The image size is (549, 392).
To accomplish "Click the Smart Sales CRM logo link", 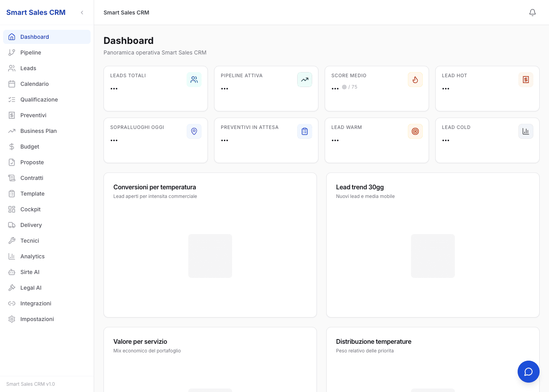I will click(36, 13).
